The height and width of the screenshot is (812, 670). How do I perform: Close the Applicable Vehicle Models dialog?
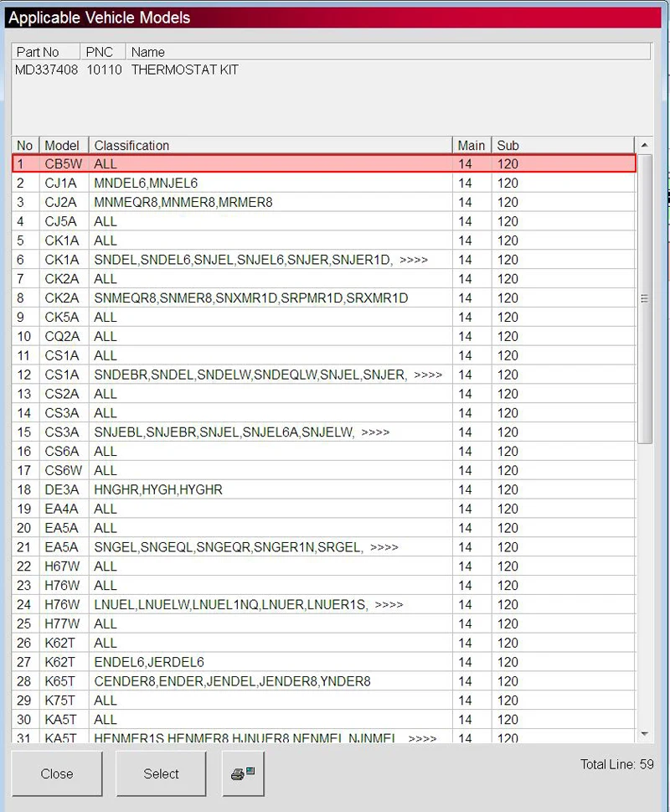click(x=57, y=773)
